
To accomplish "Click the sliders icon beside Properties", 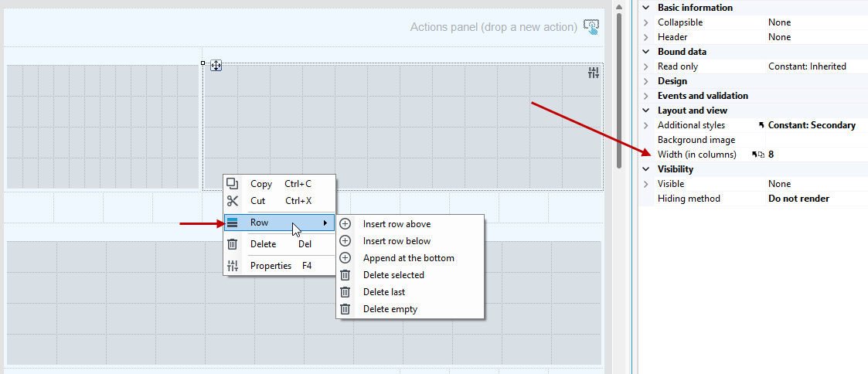I will 233,266.
